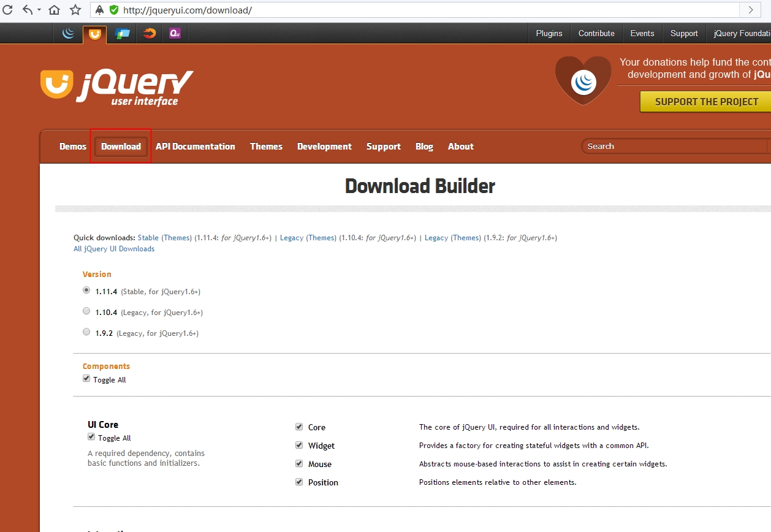Click the UI Core section heading
Screen dimensions: 771x532
103,424
